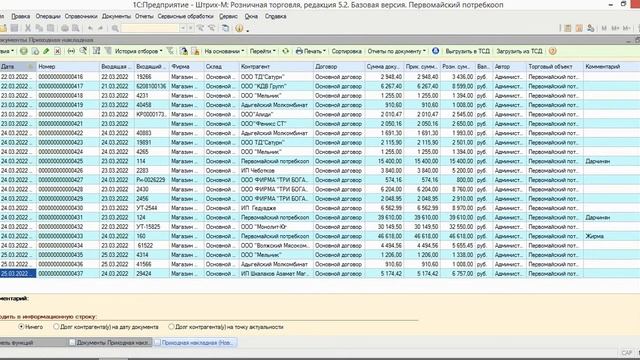
Task: Sort by Контрагент column header
Action: [276, 67]
